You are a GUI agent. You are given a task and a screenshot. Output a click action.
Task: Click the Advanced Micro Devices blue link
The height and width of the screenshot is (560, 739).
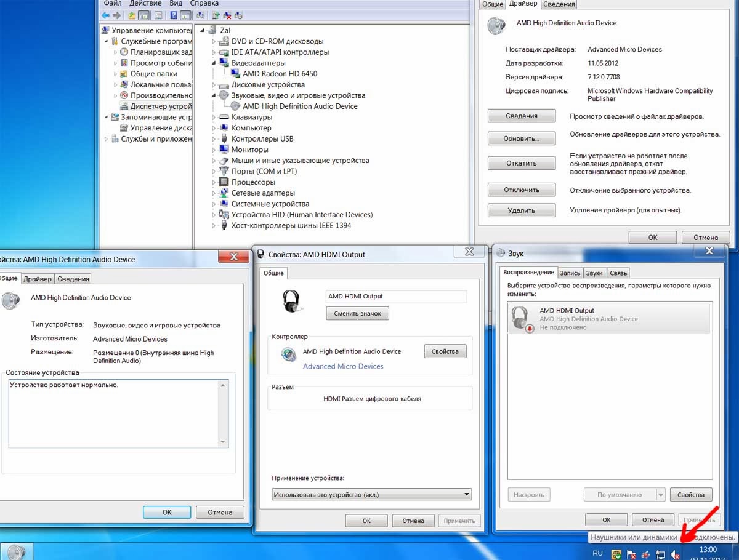click(343, 366)
